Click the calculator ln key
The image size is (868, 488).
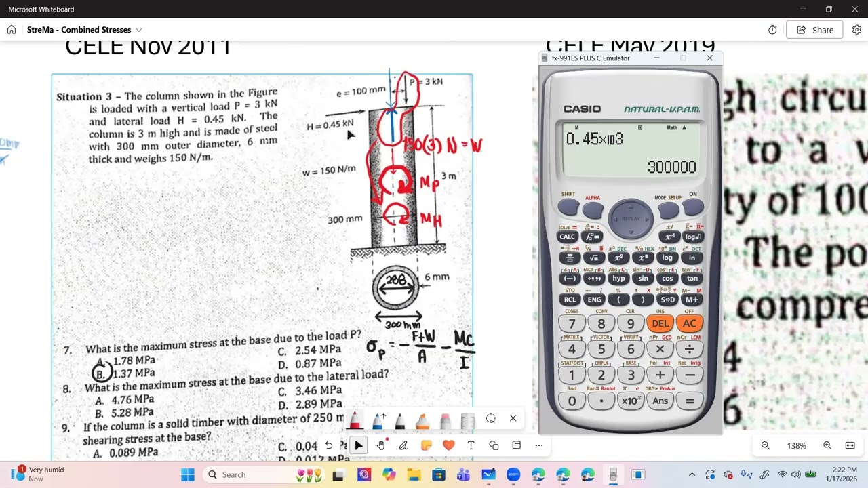click(692, 258)
